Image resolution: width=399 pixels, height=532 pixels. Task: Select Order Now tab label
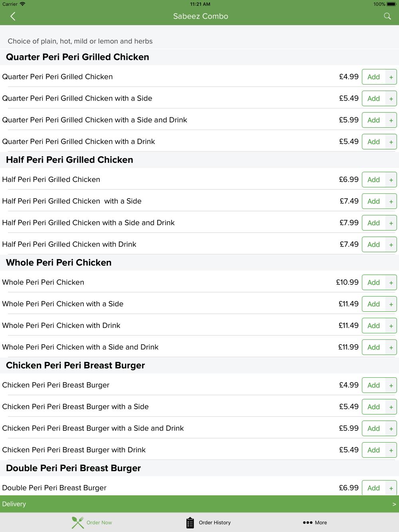99,522
